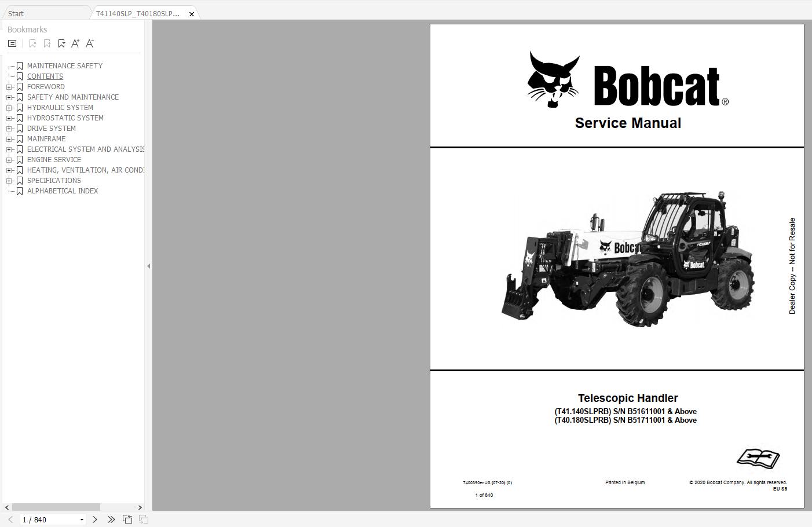Jump to last page using double-arrow icon

pos(111,519)
